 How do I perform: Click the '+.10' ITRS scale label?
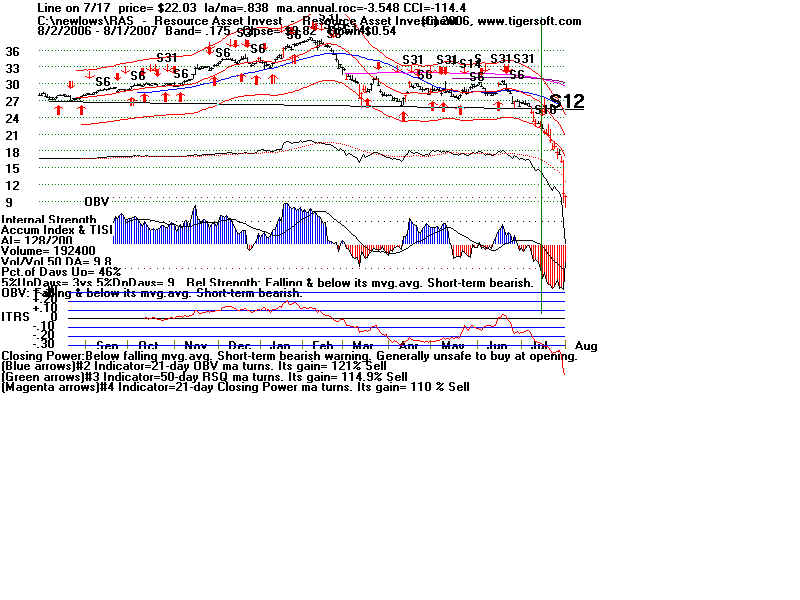click(45, 308)
